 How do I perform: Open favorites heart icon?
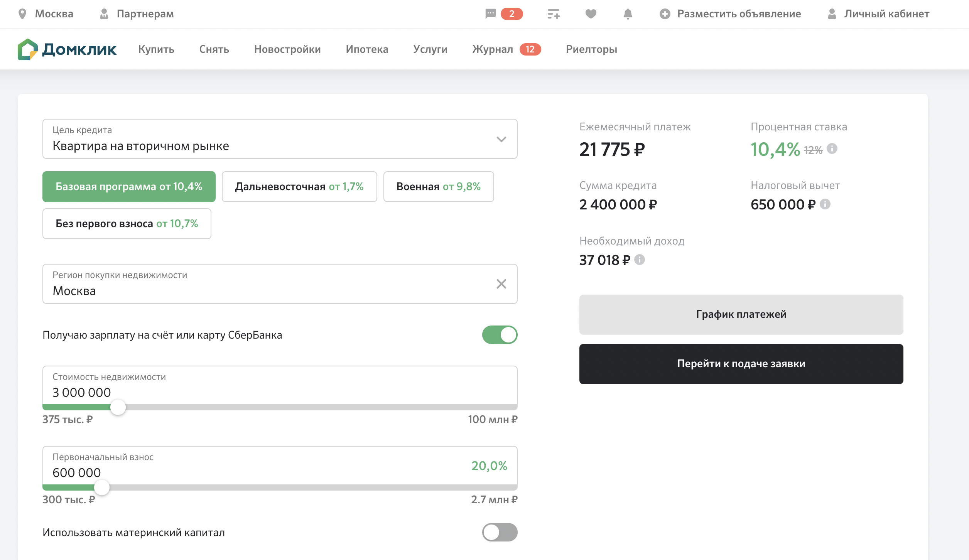coord(591,14)
